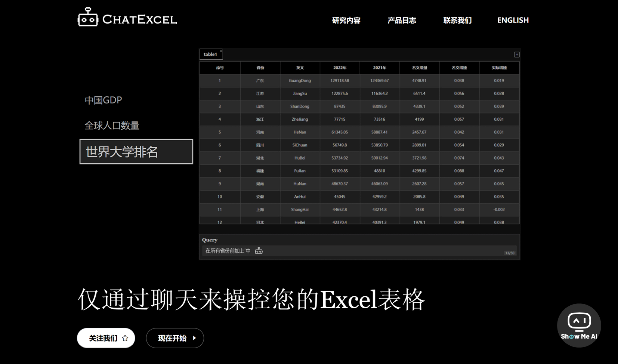Viewport: 618px width, 364px height.
Task: Click the 0.074 value cell
Action: pyautogui.click(x=459, y=158)
